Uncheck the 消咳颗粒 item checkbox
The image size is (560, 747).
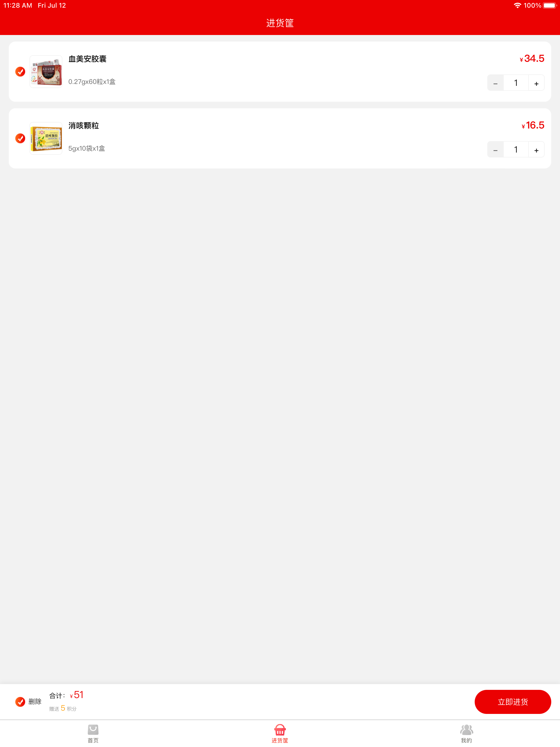(20, 138)
